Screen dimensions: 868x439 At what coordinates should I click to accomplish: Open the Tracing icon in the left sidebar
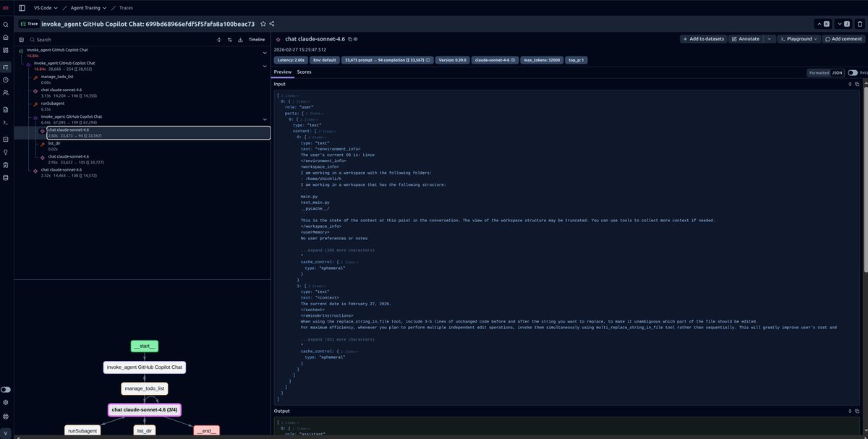point(6,67)
